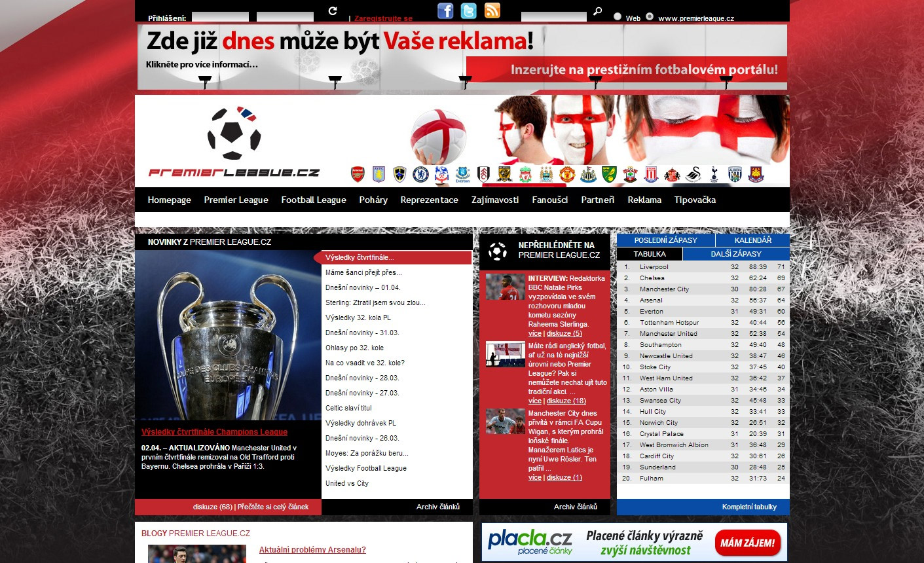This screenshot has width=924, height=563.
Task: Click the Fulham club crest
Action: pyautogui.click(x=483, y=174)
